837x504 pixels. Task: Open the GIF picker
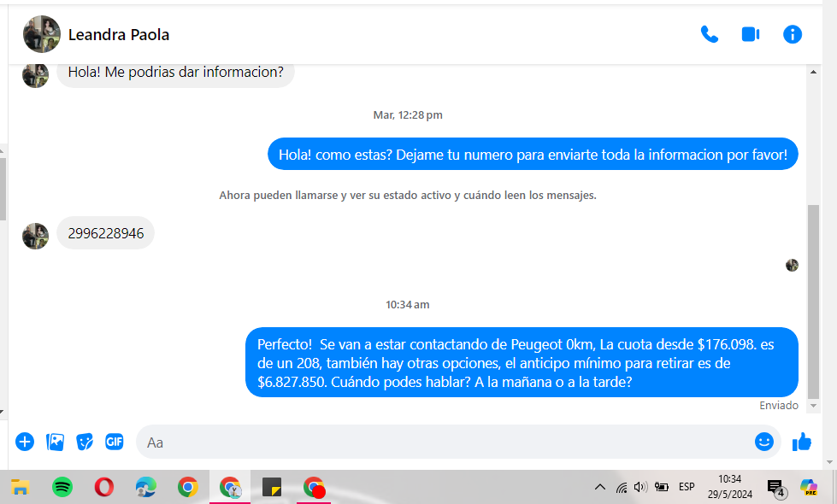point(115,442)
